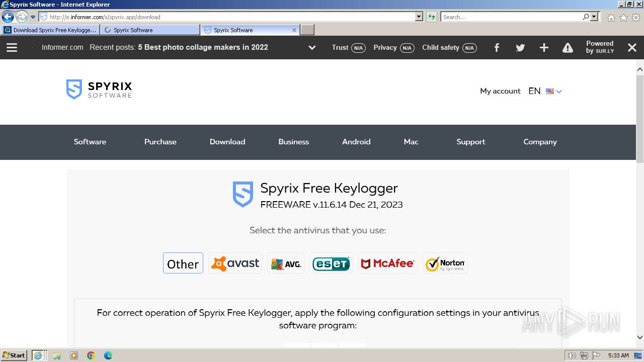This screenshot has width=644, height=362.
Task: Close the Informer top bar
Action: tap(632, 48)
